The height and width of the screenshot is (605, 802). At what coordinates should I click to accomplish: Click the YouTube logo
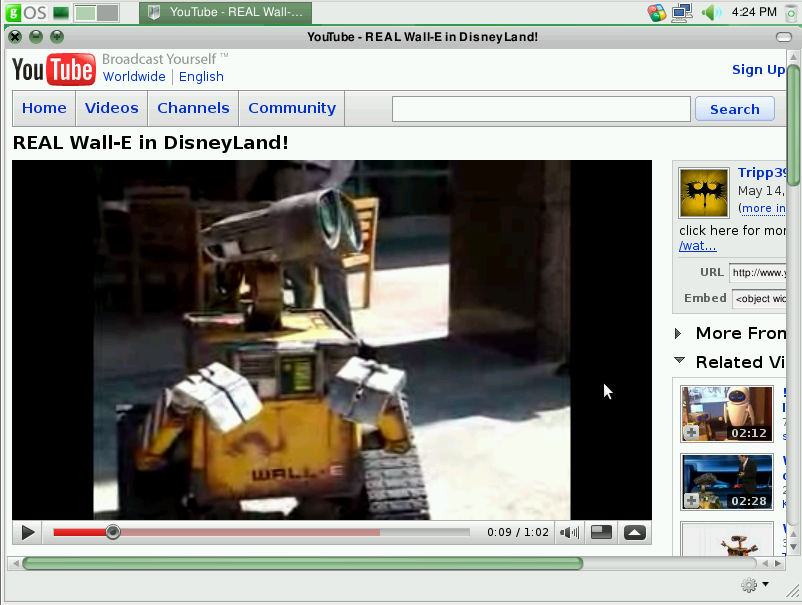(x=54, y=69)
